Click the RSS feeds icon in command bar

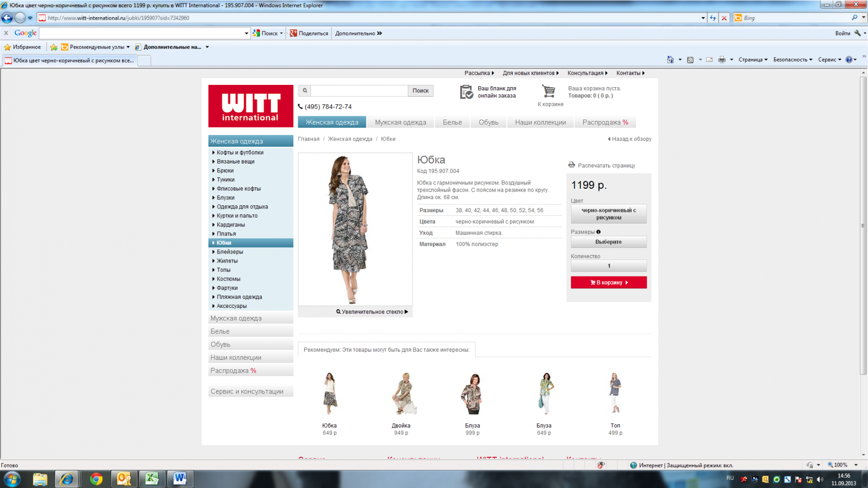tap(690, 60)
